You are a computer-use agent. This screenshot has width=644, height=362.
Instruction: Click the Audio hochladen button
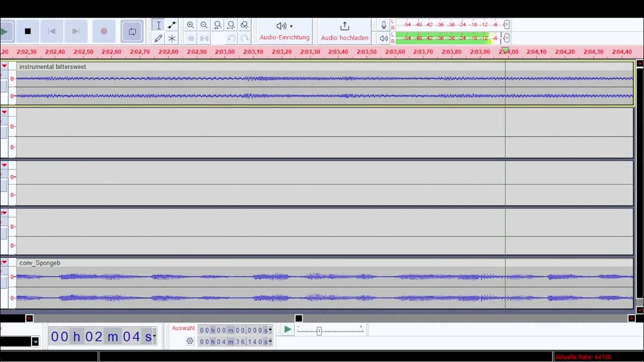345,31
